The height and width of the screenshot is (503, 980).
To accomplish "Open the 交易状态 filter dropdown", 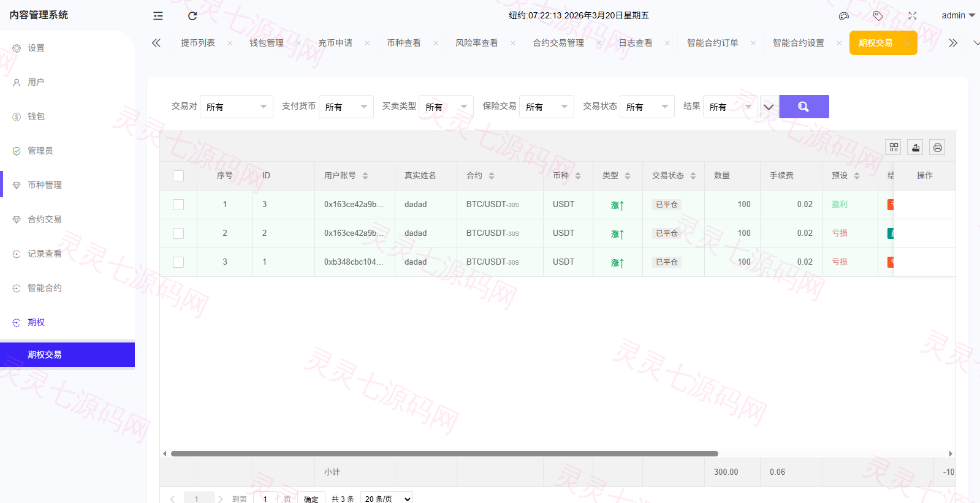I will pyautogui.click(x=647, y=107).
